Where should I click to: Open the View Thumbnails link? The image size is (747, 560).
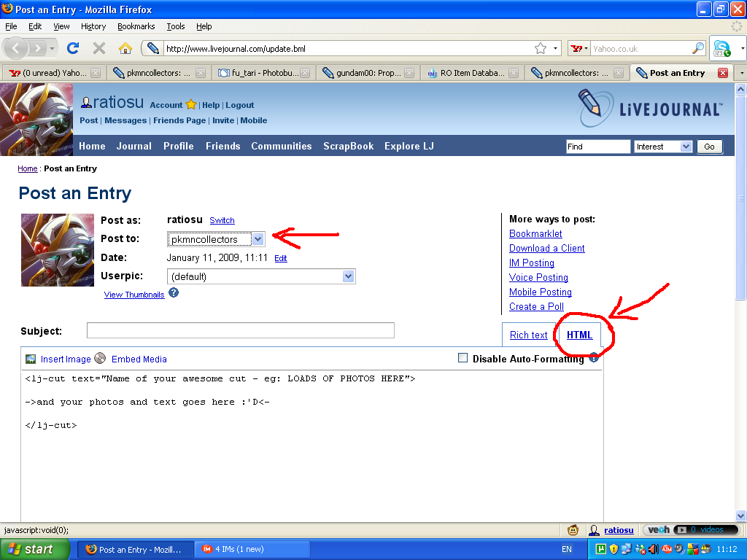click(x=134, y=295)
